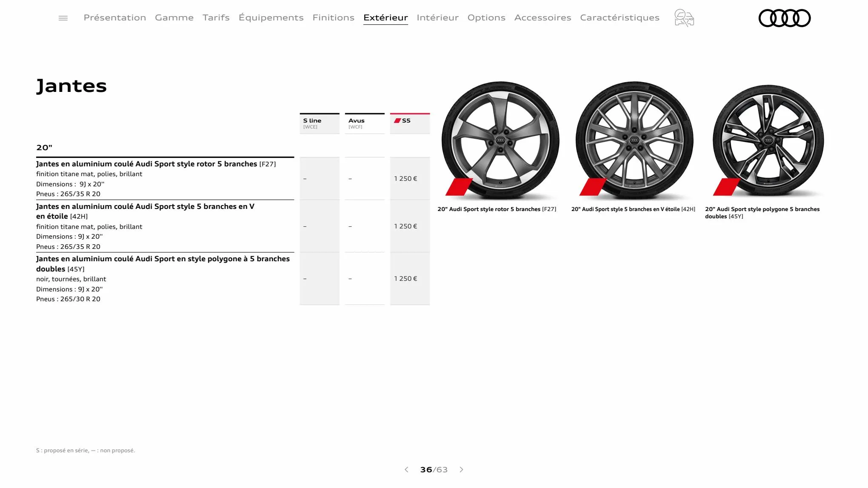Switch to the Finitions tab
Viewport: 868px width, 488px height.
click(x=333, y=17)
